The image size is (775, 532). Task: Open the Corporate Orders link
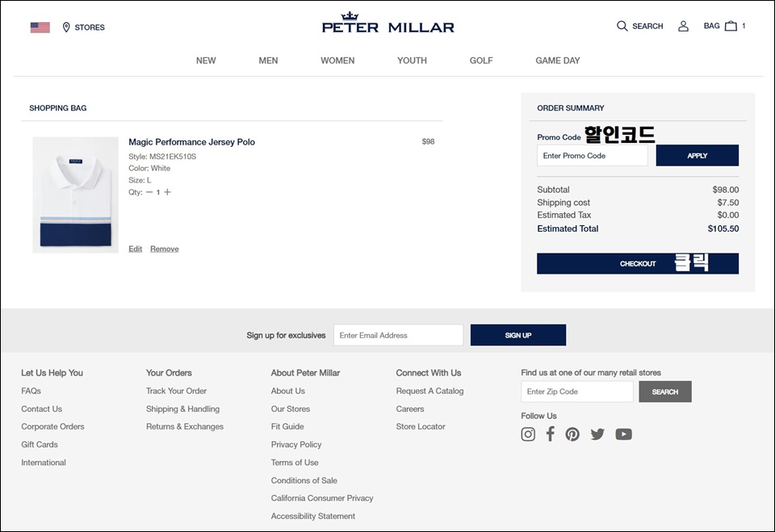[x=53, y=427]
